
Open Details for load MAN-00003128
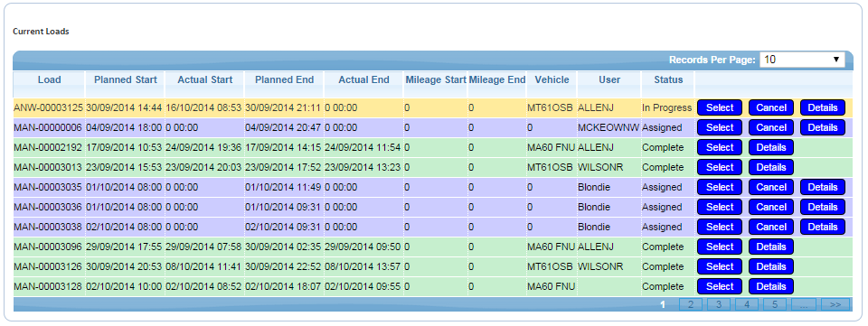click(771, 287)
